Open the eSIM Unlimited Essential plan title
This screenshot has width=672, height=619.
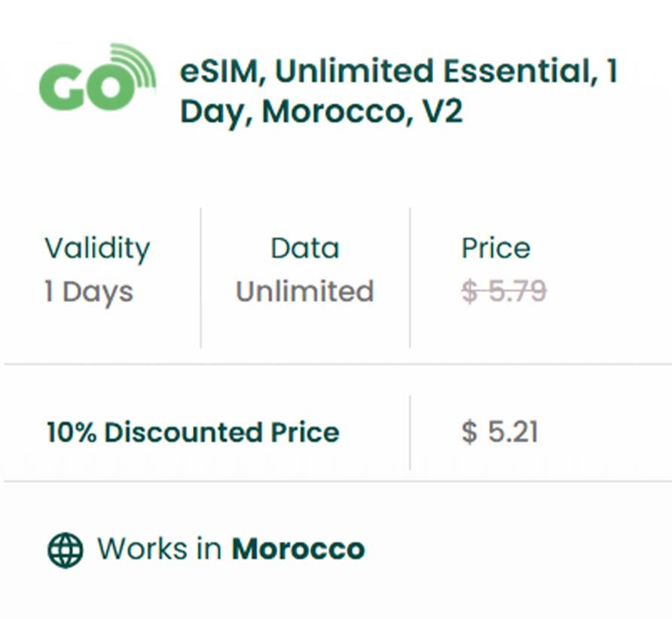[398, 72]
